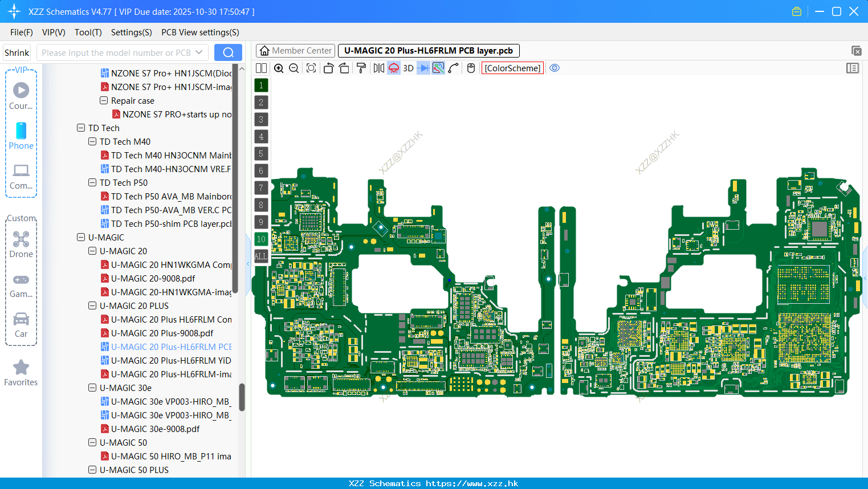
Task: Collapse the U-MAGIC 30e node
Action: coord(92,388)
